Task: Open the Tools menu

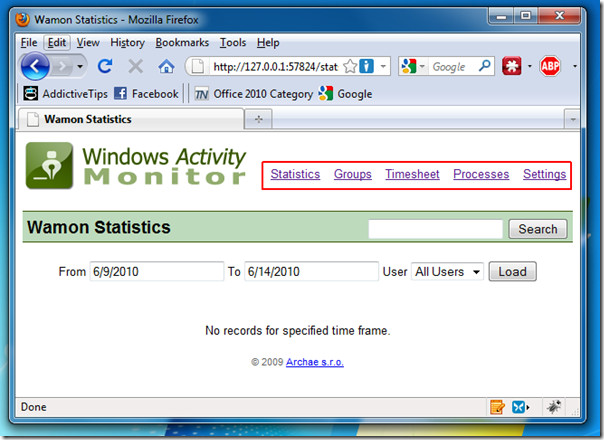Action: point(233,42)
